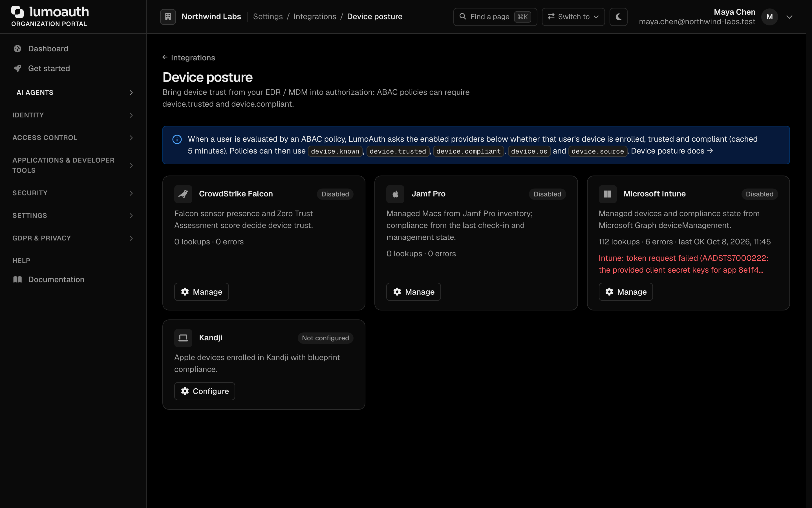
Task: Click the Northwind Labs organization building icon
Action: pos(168,16)
